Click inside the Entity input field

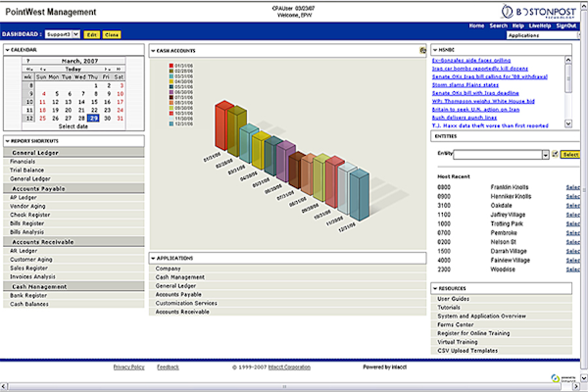(x=498, y=155)
